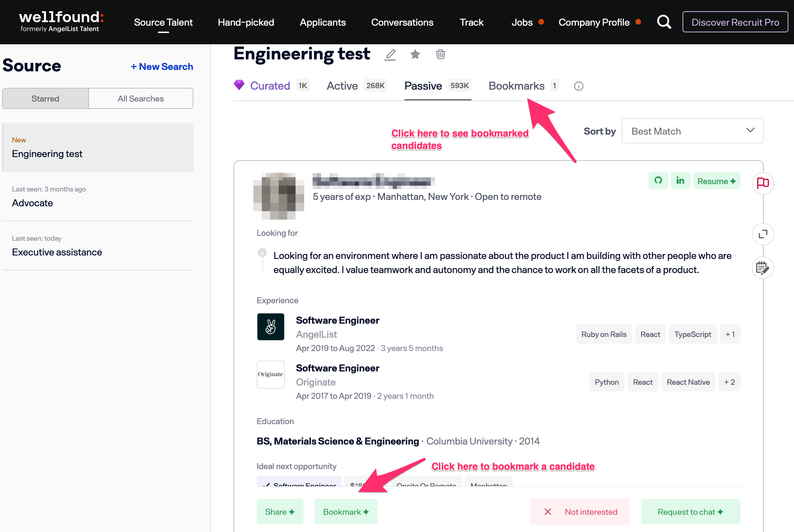The height and width of the screenshot is (532, 794).
Task: Star the Engineering test search
Action: [415, 54]
